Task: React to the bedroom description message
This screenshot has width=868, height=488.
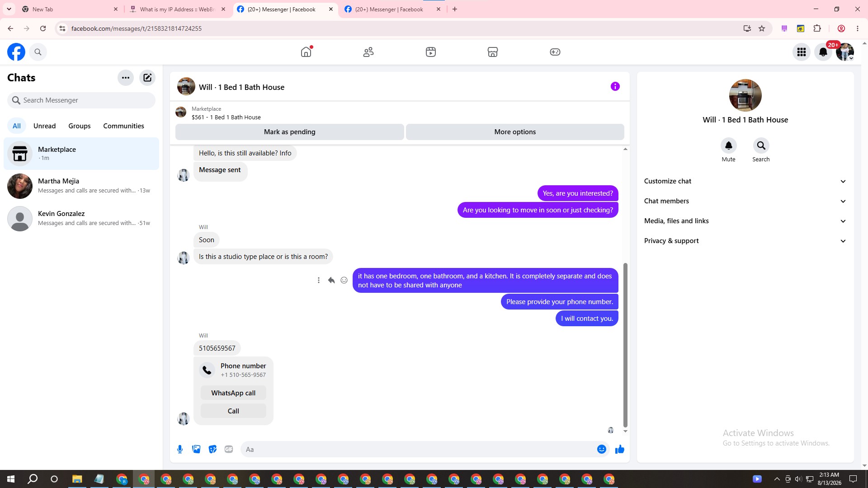Action: tap(344, 280)
